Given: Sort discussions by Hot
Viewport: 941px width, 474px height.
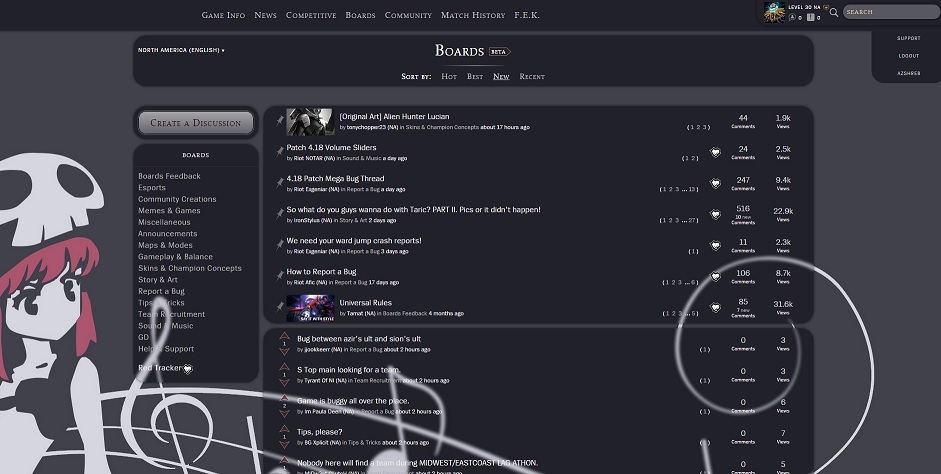Looking at the screenshot, I should coord(449,76).
